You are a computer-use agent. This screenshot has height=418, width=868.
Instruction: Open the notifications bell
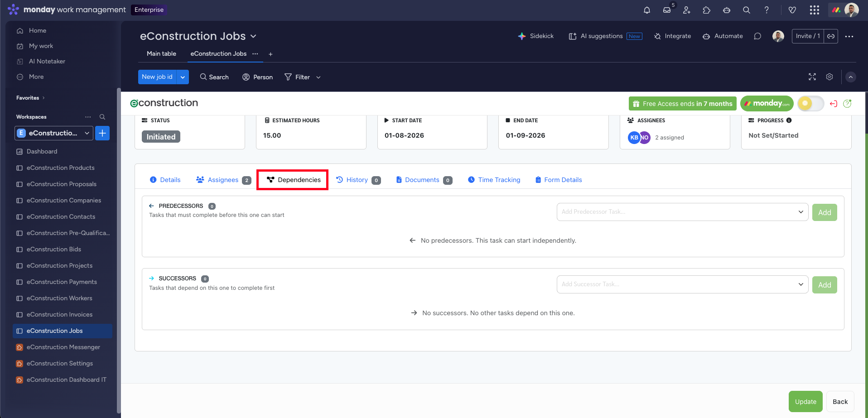(646, 10)
